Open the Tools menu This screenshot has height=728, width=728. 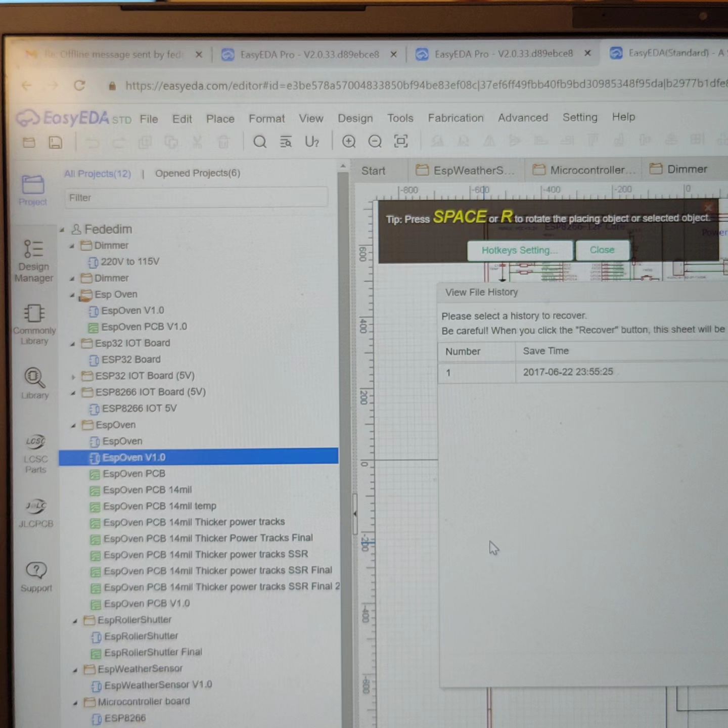pos(400,118)
